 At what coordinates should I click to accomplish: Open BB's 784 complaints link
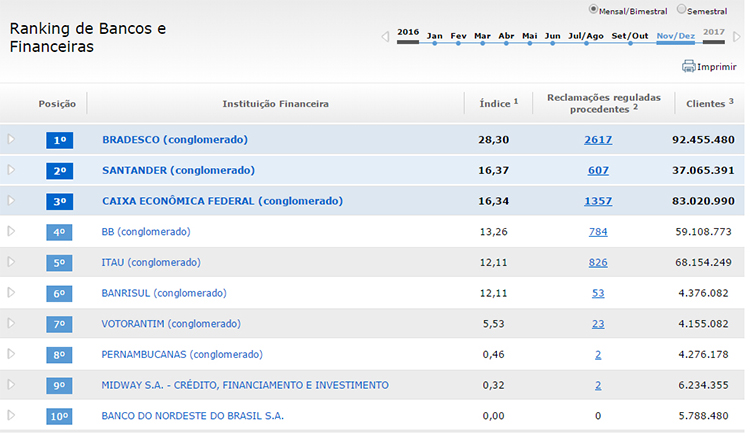click(598, 232)
